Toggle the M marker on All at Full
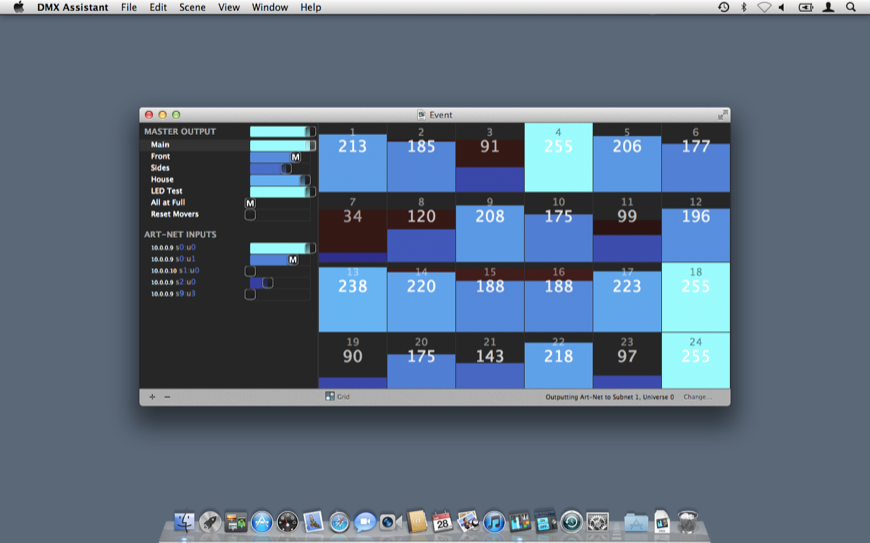This screenshot has height=543, width=870. (x=250, y=203)
